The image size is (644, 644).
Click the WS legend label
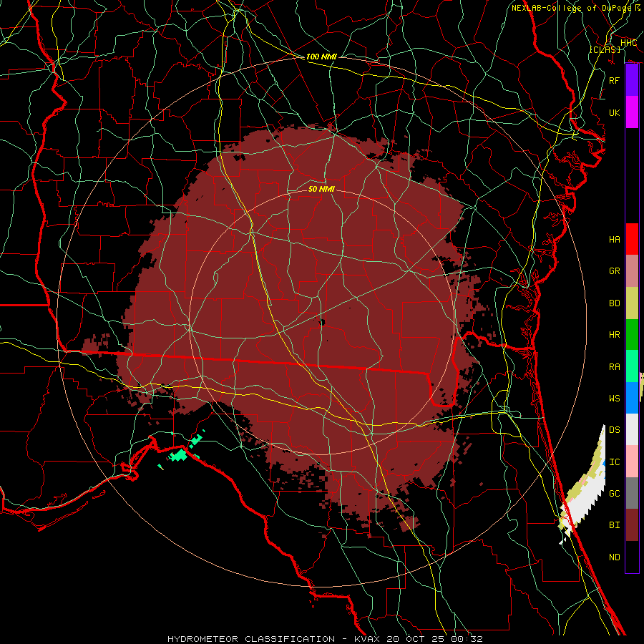615,398
